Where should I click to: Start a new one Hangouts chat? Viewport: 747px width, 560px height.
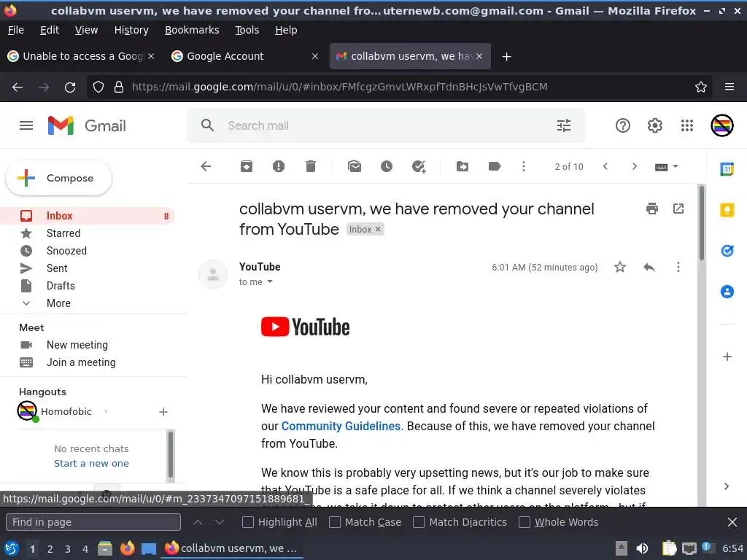(x=91, y=463)
